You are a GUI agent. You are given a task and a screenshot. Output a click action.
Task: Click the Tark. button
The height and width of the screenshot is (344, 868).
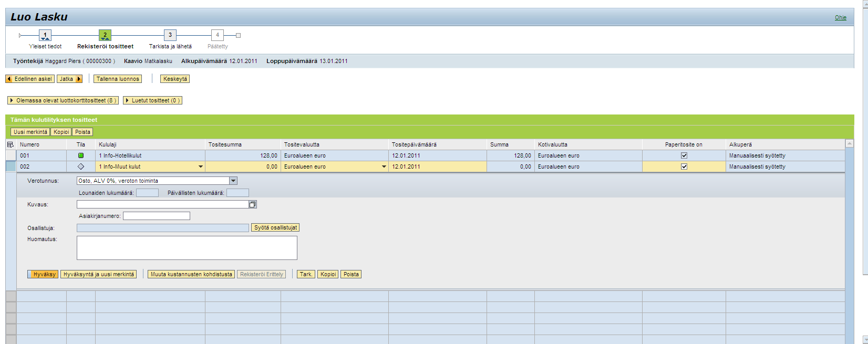[x=306, y=274]
